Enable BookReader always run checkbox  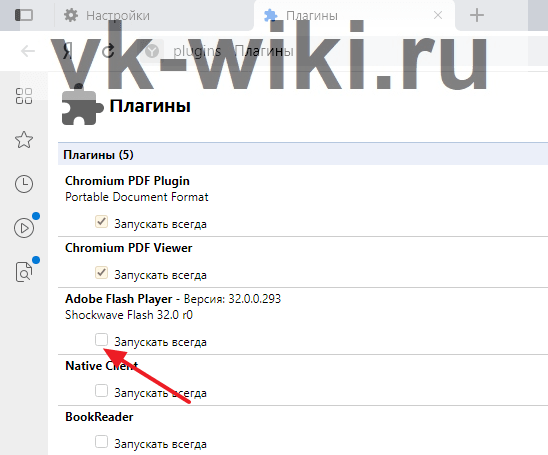101,441
